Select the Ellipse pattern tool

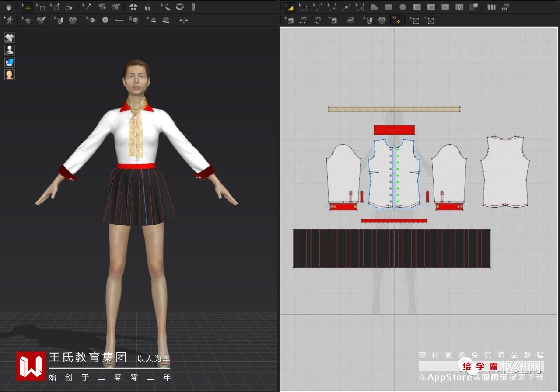click(402, 7)
